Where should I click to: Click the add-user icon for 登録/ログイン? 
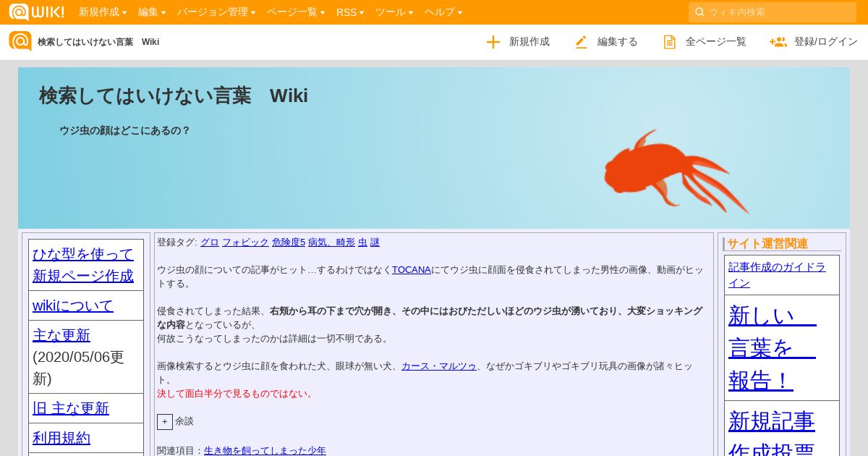(x=778, y=42)
